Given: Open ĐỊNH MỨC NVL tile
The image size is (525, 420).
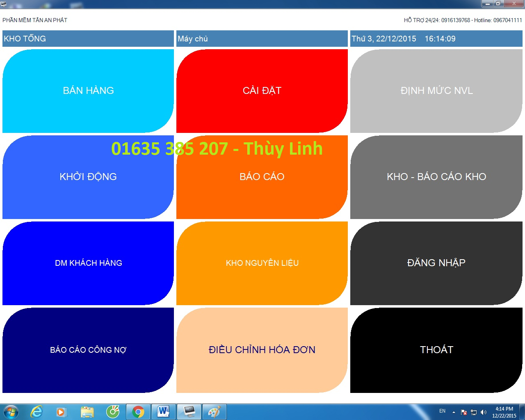Looking at the screenshot, I should 436,91.
